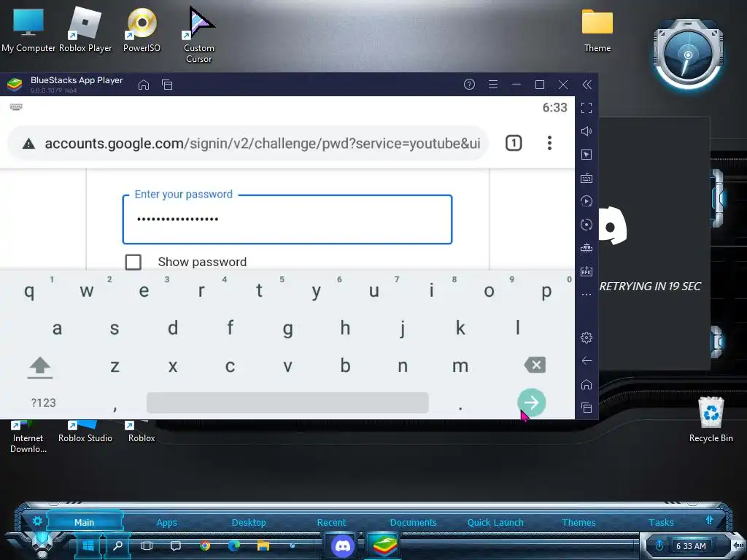Select the Main tab in dock
747x560 pixels.
[84, 522]
